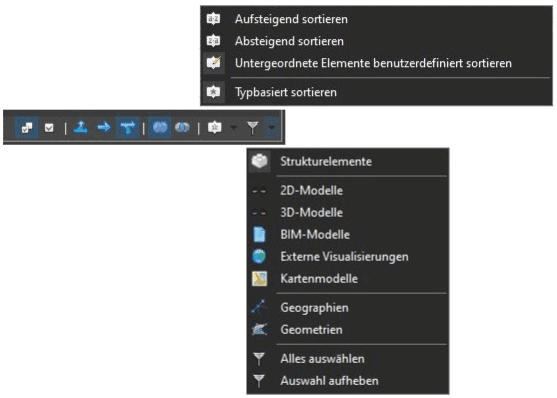Image resolution: width=557 pixels, height=398 pixels.
Task: Click the Externe Visualisierungen globe icon
Action: tap(259, 256)
